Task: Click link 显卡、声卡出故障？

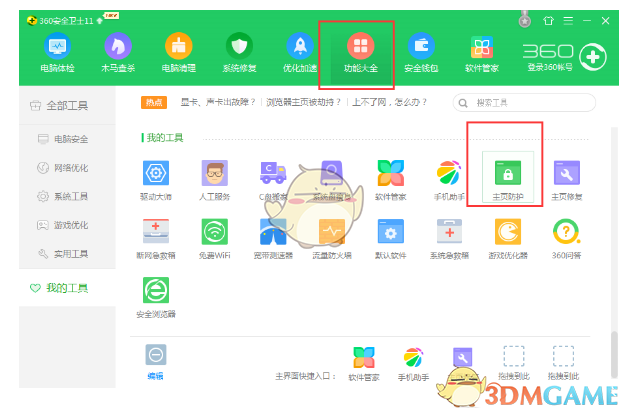Action: [x=218, y=102]
